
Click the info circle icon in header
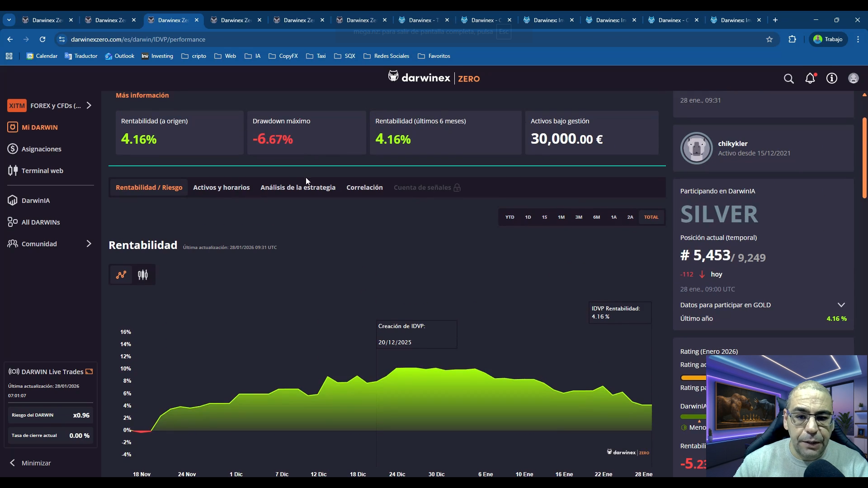pyautogui.click(x=832, y=79)
